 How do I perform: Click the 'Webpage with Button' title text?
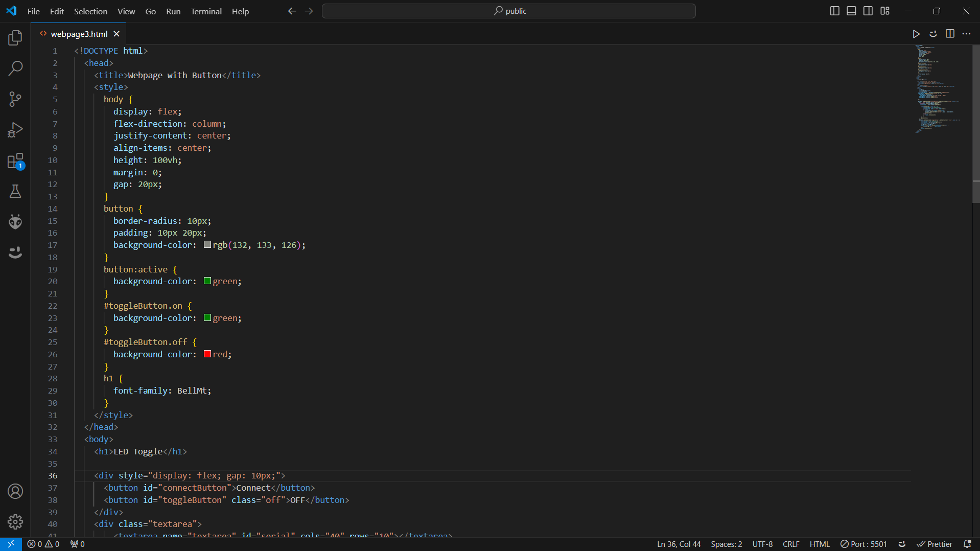tap(175, 75)
